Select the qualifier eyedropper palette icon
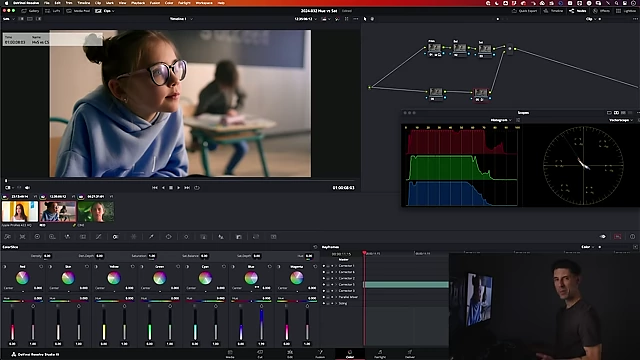Image resolution: width=640 pixels, height=360 pixels. [151, 237]
